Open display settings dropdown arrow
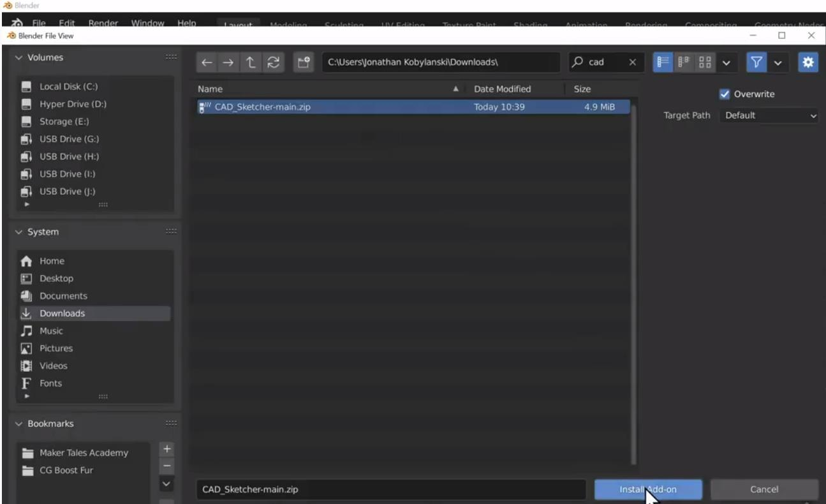The width and height of the screenshot is (826, 504). [x=726, y=63]
